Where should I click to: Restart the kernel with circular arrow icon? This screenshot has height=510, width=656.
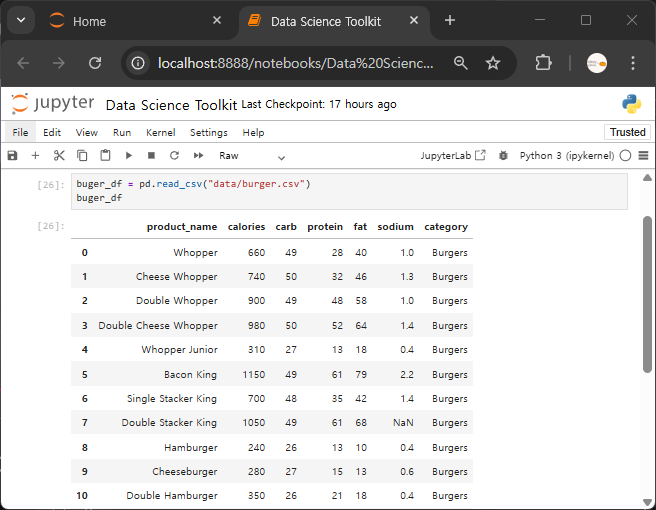pos(174,156)
